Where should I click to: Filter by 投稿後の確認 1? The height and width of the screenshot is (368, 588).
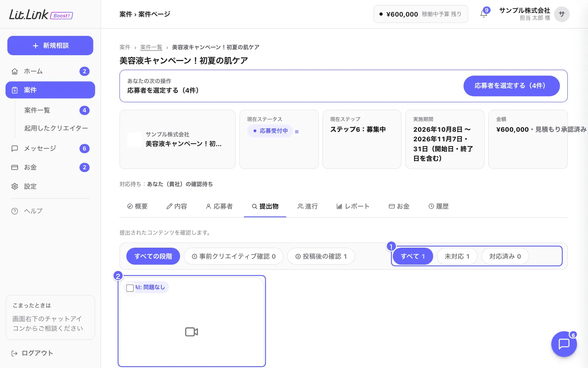click(x=321, y=256)
